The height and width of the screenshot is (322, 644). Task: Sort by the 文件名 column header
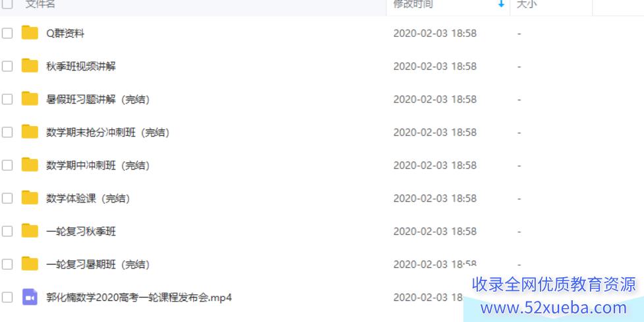point(40,4)
